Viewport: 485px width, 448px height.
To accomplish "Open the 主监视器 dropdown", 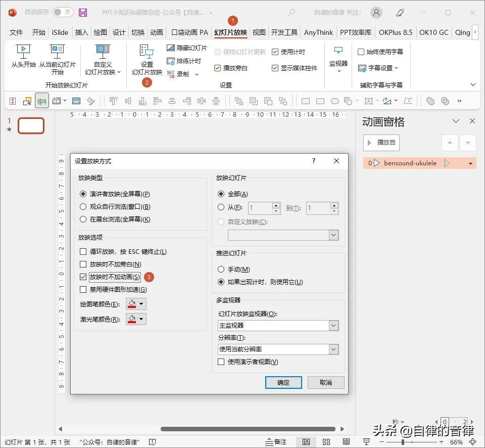I will click(x=333, y=326).
